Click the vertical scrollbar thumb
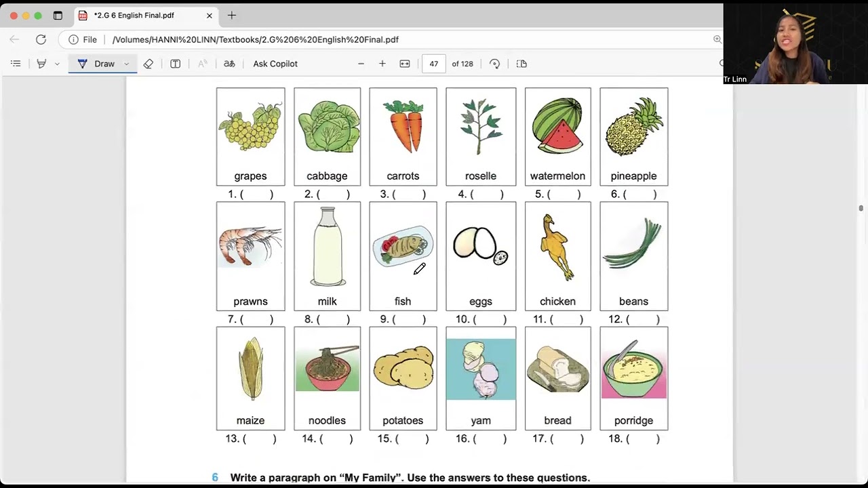Screen dimensions: 868x488 [861, 208]
